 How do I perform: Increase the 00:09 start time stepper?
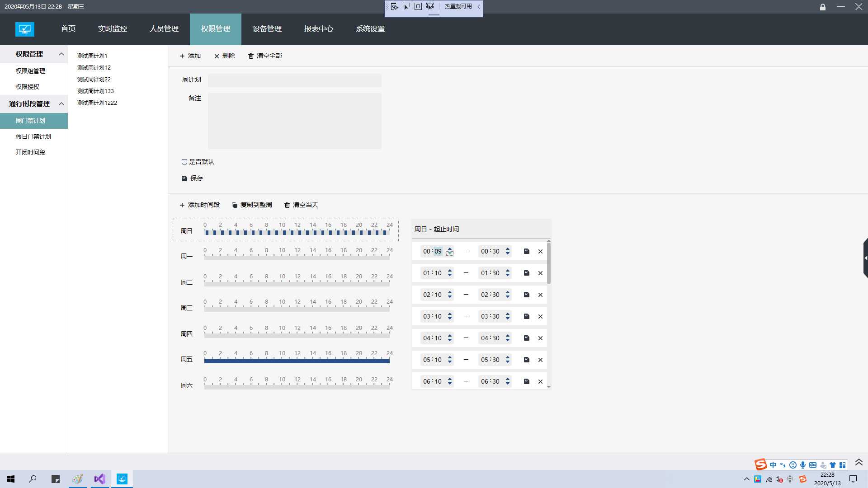point(449,249)
